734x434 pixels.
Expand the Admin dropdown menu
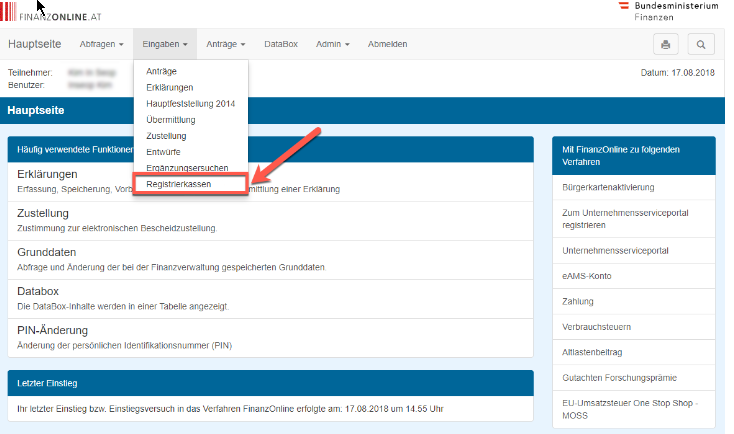[x=332, y=44]
